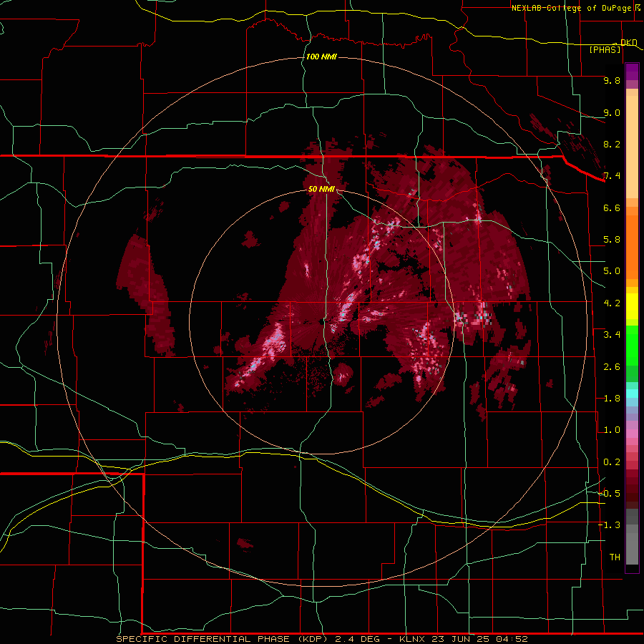
Task: Click the 1.0 value on the color scale
Action: [612, 430]
